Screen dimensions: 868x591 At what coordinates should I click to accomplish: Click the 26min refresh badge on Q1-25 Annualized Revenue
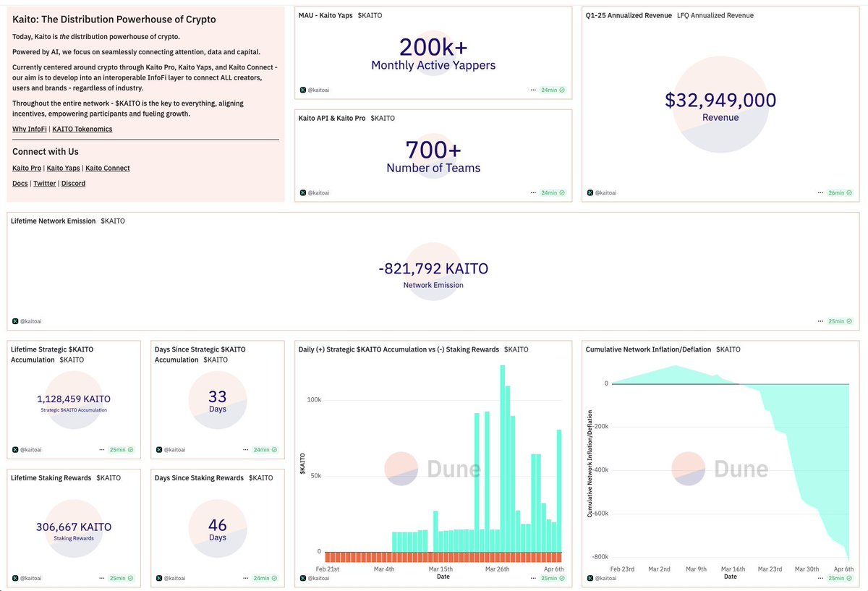coord(840,193)
